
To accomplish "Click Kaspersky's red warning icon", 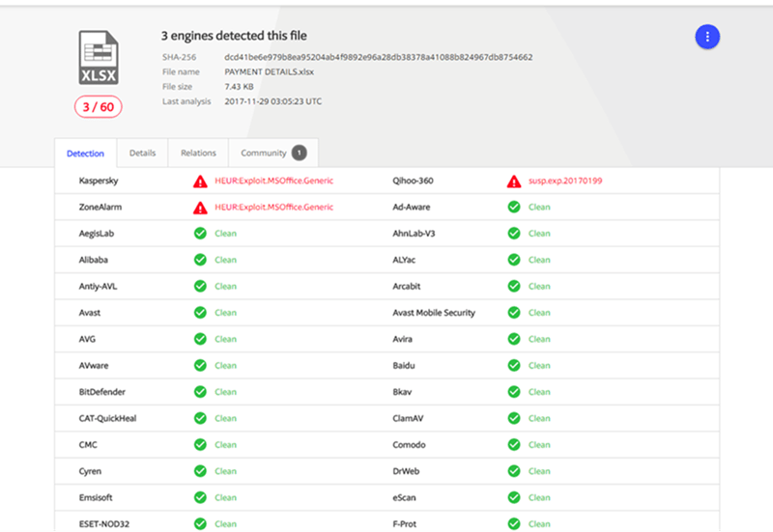I will point(200,181).
